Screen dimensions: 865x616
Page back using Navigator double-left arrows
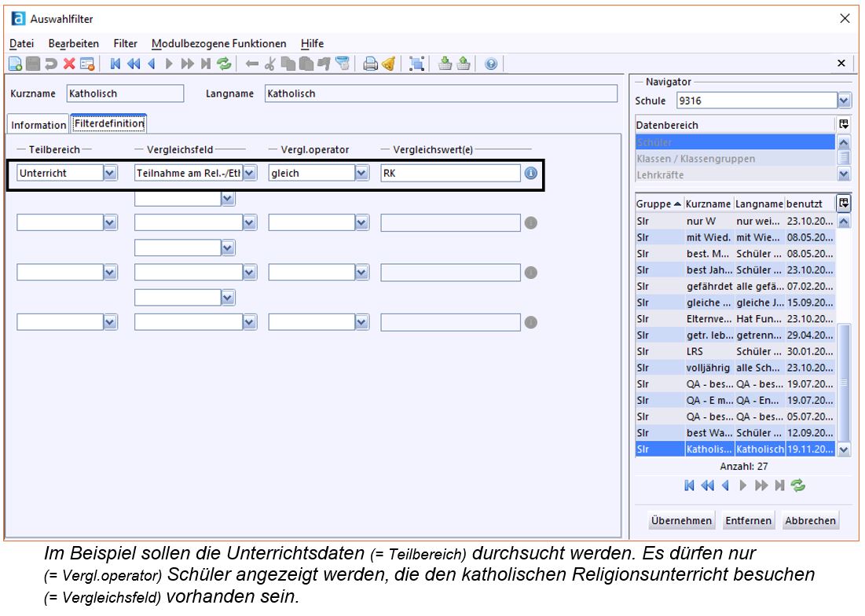click(707, 486)
